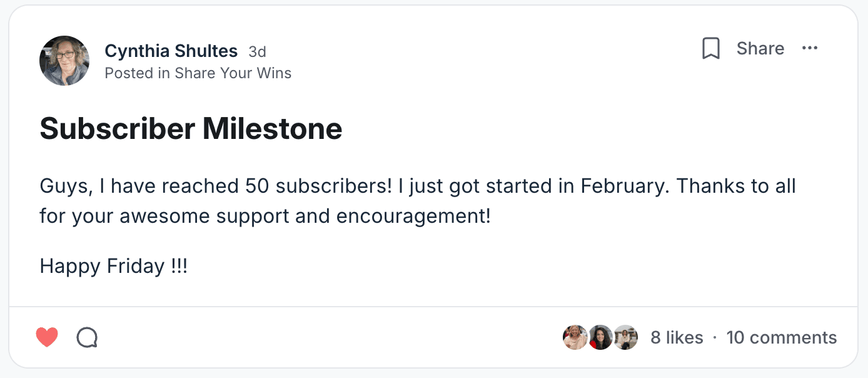868x378 pixels.
Task: Click the 3d post timestamp
Action: pyautogui.click(x=257, y=51)
